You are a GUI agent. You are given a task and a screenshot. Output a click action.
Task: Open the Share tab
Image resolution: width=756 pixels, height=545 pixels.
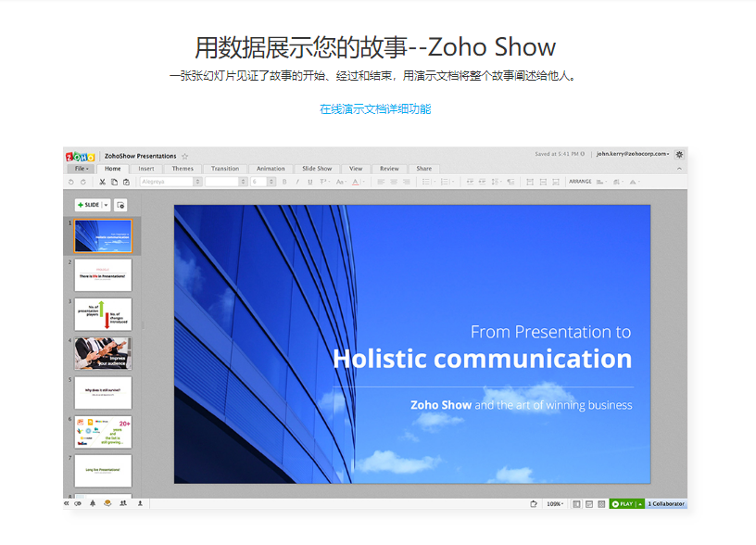coord(423,169)
